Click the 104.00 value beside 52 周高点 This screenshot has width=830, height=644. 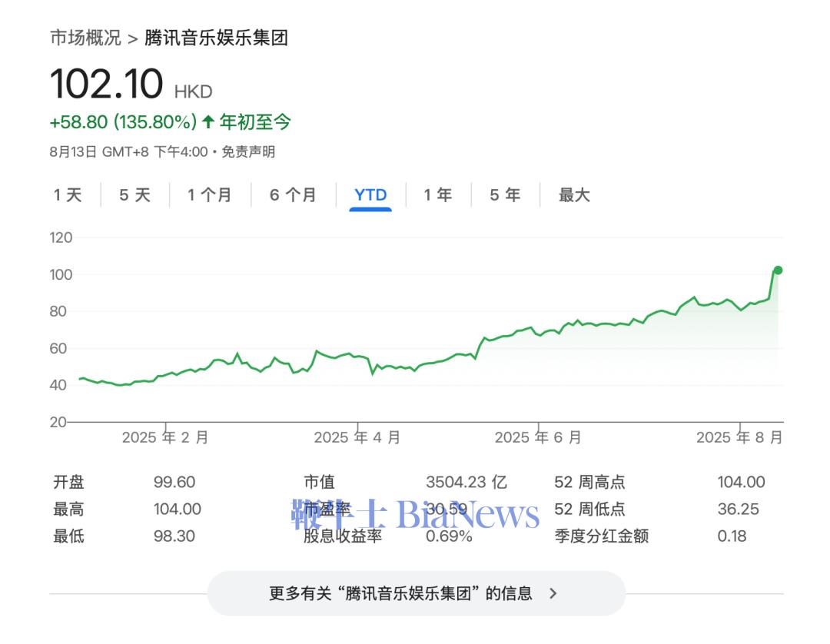click(x=741, y=482)
